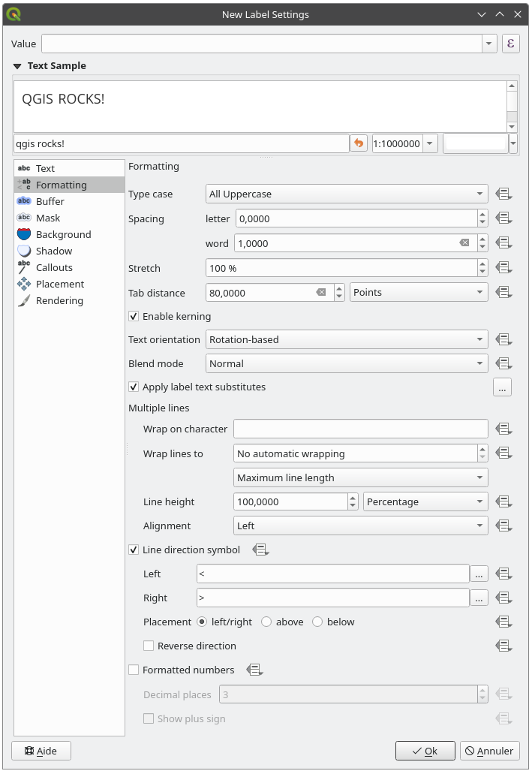This screenshot has width=532, height=783.
Task: Open data-defined override for Wrap lines to
Action: 503,453
